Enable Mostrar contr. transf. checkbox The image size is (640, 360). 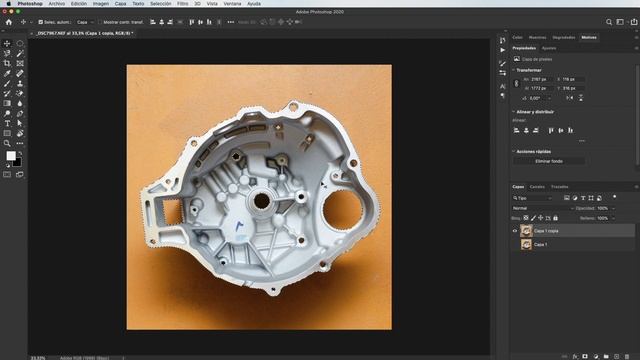(x=100, y=22)
